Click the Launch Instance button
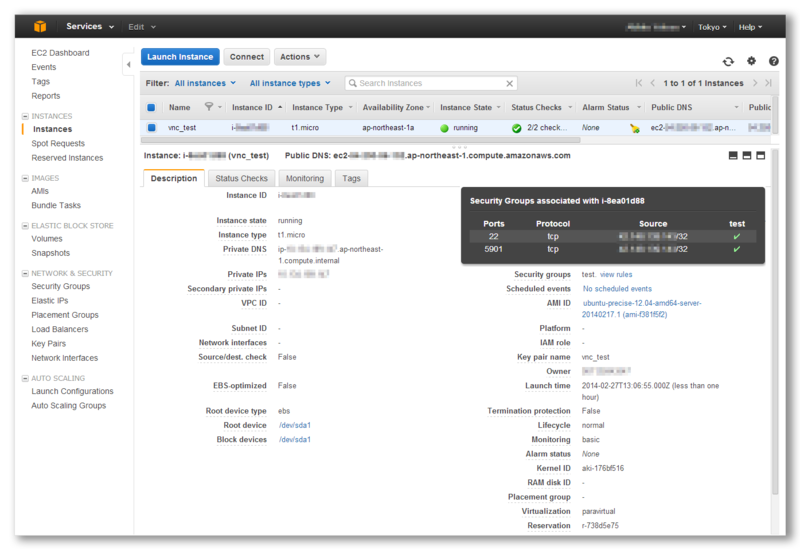The image size is (800, 550). coord(180,57)
